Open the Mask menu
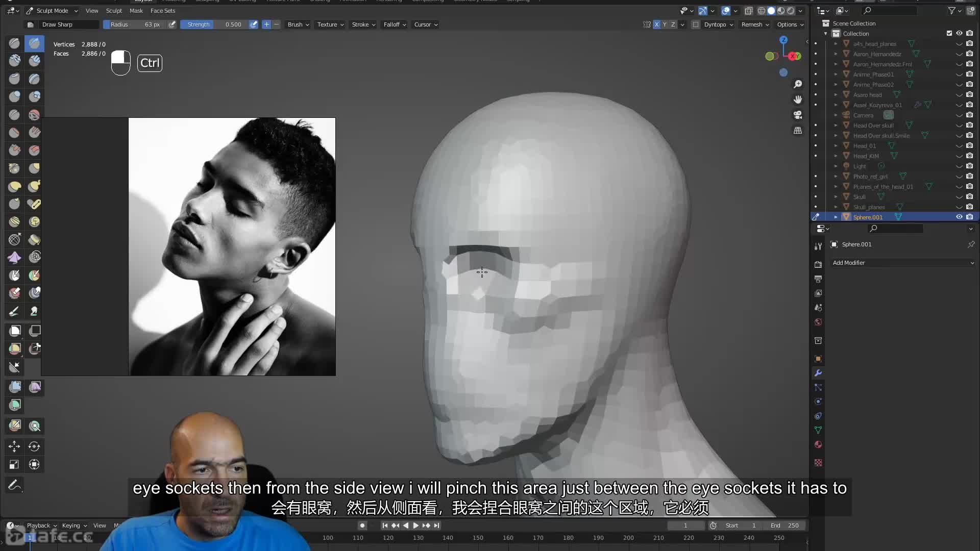 click(136, 11)
